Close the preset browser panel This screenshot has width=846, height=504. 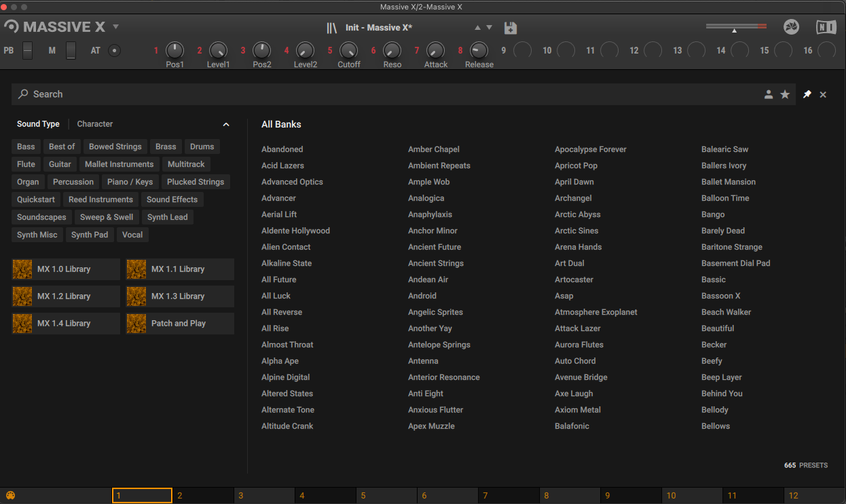pyautogui.click(x=823, y=94)
